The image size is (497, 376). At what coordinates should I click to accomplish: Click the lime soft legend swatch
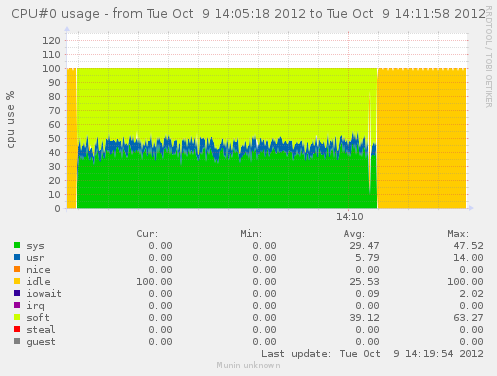point(17,317)
